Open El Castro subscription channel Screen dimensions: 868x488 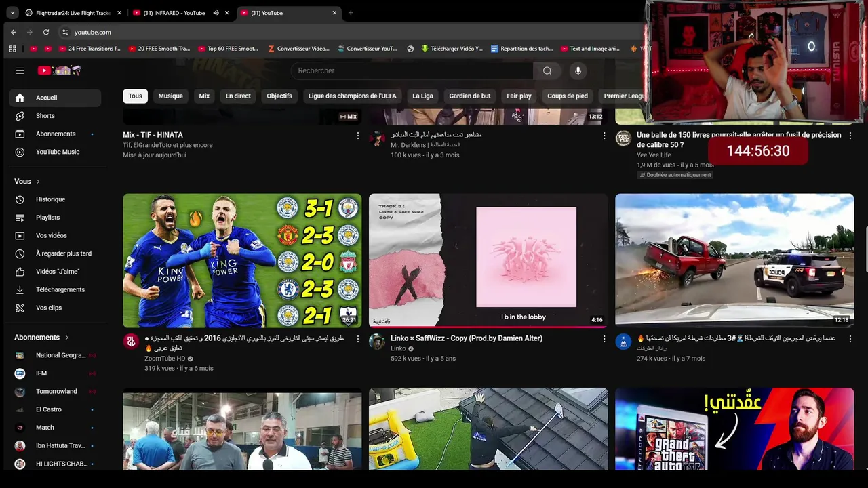55,409
